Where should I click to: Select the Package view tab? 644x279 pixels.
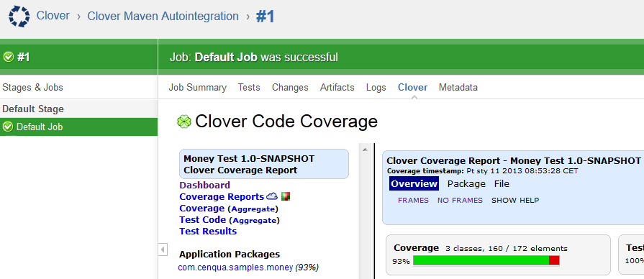click(466, 184)
